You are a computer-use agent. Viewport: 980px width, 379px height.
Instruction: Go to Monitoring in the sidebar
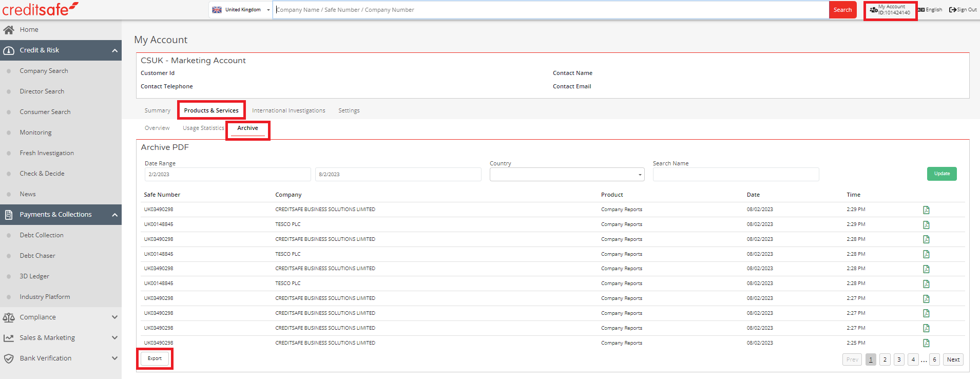(36, 132)
